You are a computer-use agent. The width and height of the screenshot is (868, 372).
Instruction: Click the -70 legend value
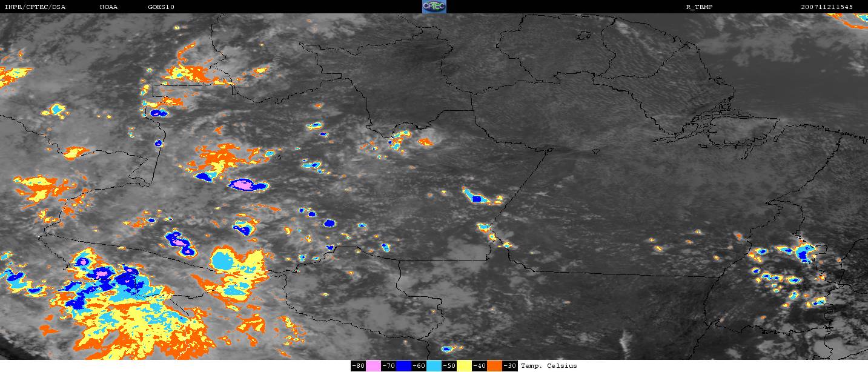[x=388, y=366]
